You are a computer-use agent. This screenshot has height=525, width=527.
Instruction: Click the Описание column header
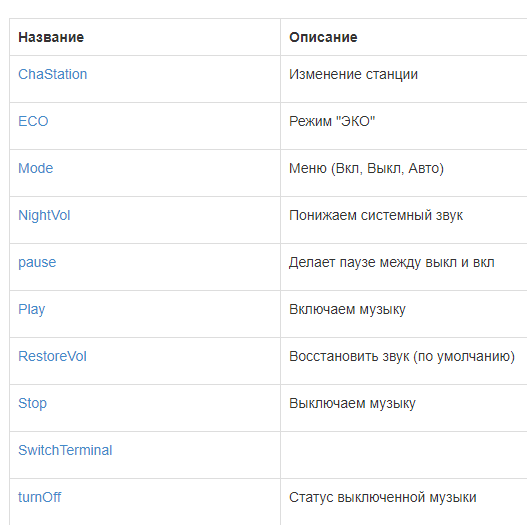click(323, 37)
